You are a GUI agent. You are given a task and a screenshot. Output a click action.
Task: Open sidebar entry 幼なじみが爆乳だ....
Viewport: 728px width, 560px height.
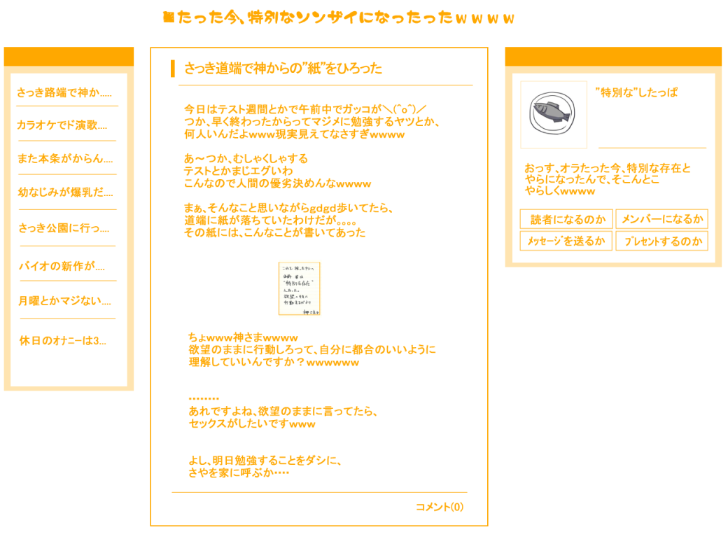(66, 192)
